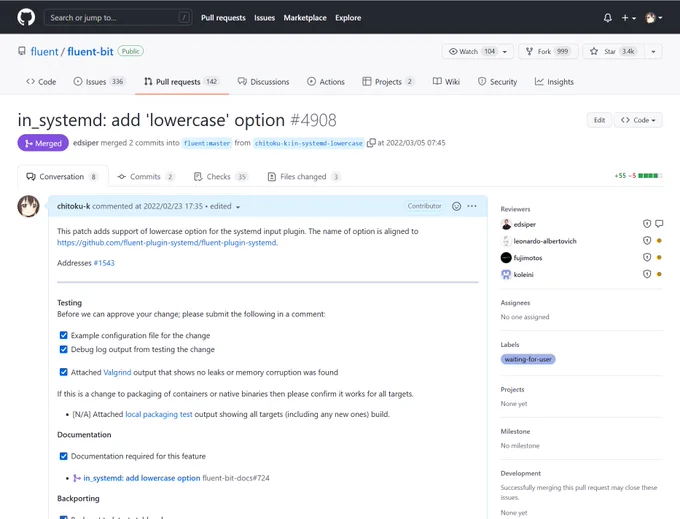680x519 pixels.
Task: Expand the Star lists dropdown arrow
Action: [x=654, y=52]
